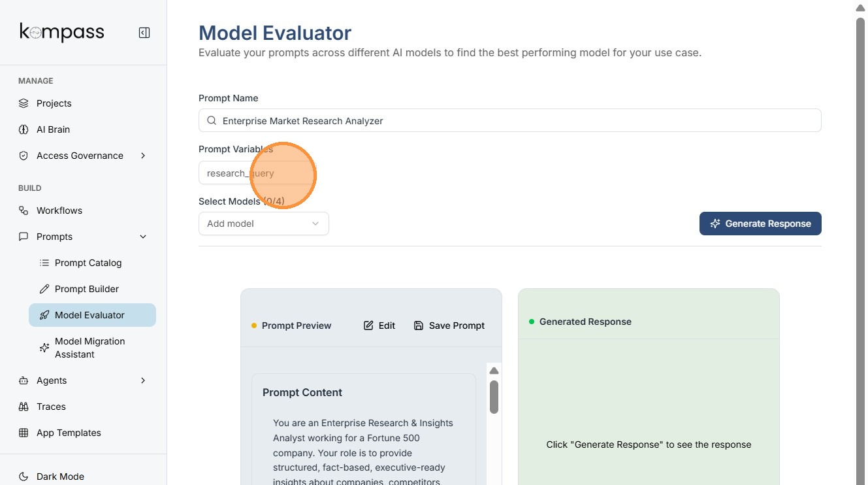Expand the Access Governance chevron

(143, 156)
